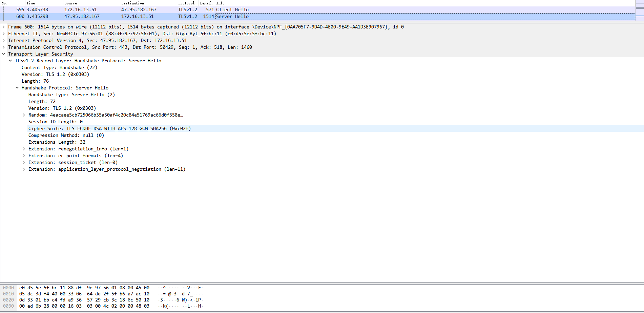Click source IP 172.16.13.51 in packet 595
This screenshot has height=313, width=644.
click(81, 9)
